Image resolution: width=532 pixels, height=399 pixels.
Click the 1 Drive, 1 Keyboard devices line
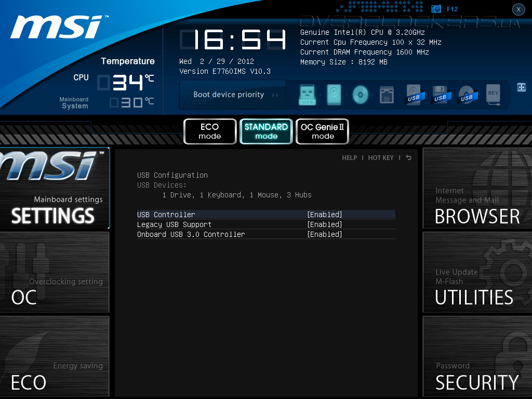pyautogui.click(x=237, y=195)
